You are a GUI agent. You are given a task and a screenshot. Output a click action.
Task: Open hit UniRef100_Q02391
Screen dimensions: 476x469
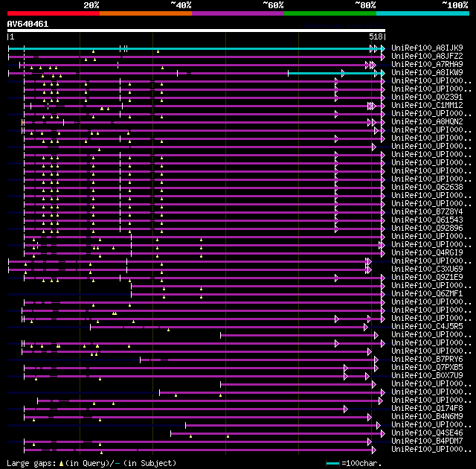point(427,98)
